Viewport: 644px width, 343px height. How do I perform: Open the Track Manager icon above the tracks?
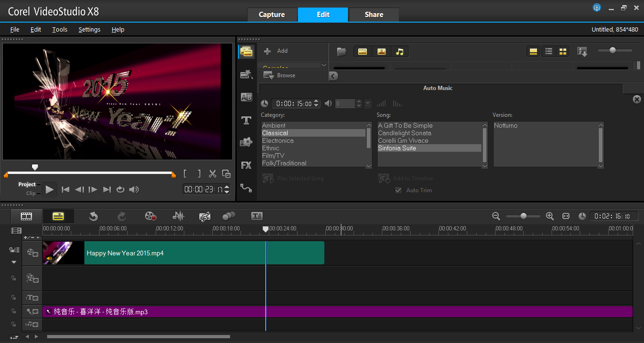17,230
